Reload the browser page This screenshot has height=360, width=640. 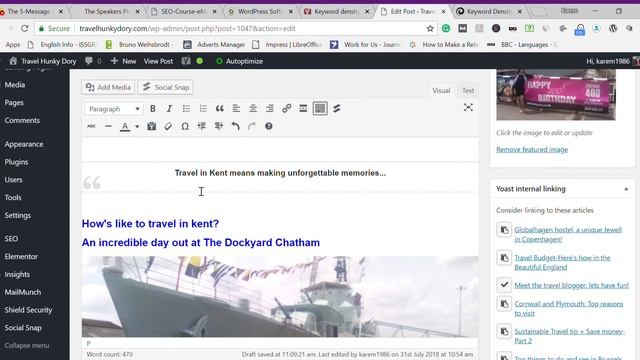click(24, 29)
